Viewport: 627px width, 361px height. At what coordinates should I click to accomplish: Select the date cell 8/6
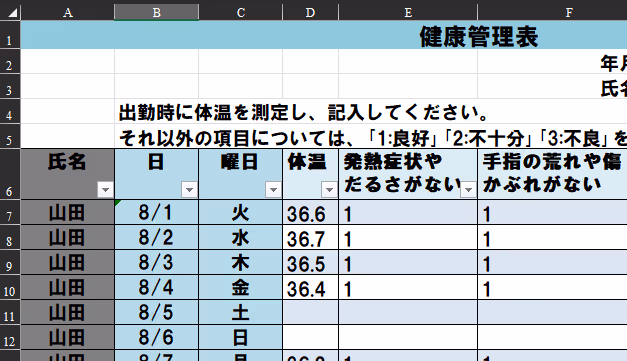[156, 337]
